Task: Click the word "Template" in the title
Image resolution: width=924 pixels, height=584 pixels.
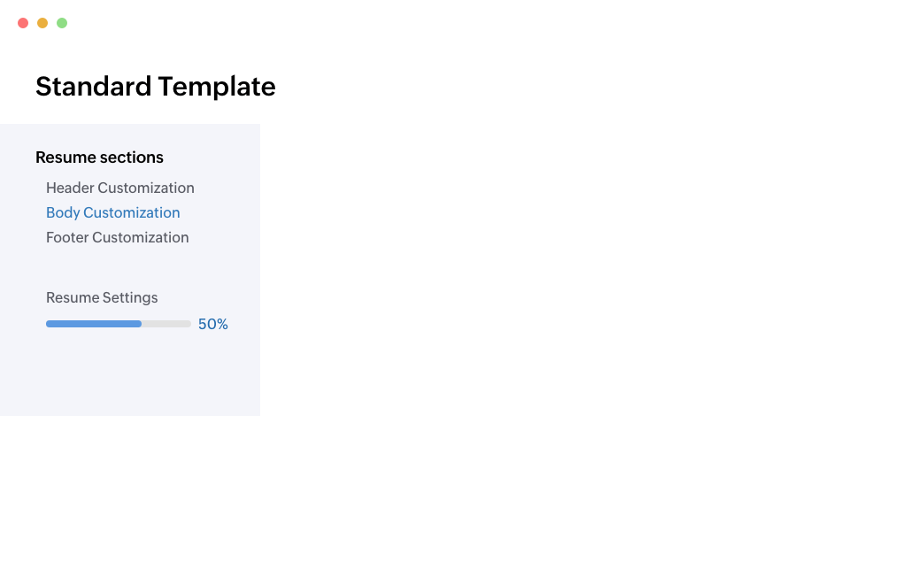Action: (x=217, y=87)
